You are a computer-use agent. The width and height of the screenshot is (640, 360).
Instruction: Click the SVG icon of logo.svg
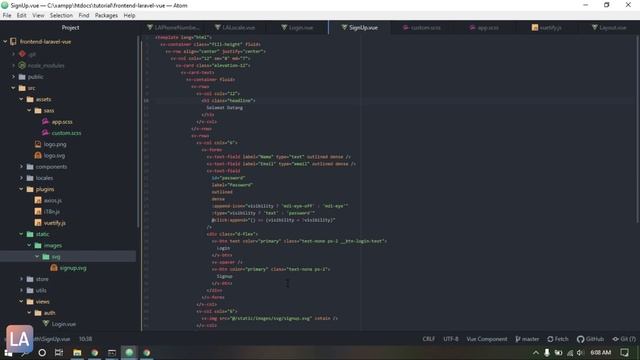pos(38,155)
